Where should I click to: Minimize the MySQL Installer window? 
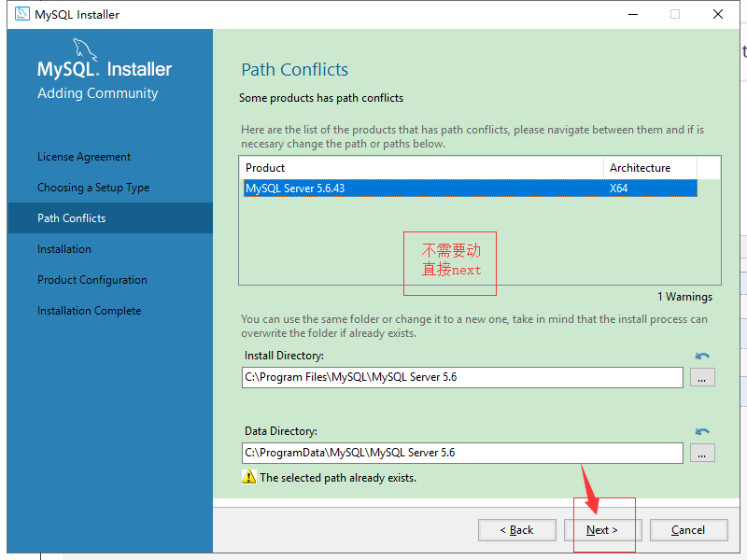coord(633,14)
